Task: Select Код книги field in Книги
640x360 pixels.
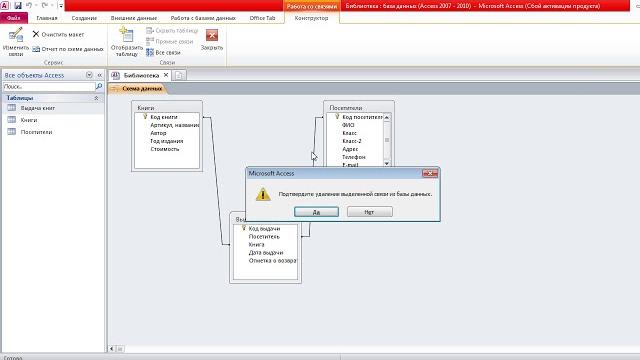Action: tap(164, 117)
